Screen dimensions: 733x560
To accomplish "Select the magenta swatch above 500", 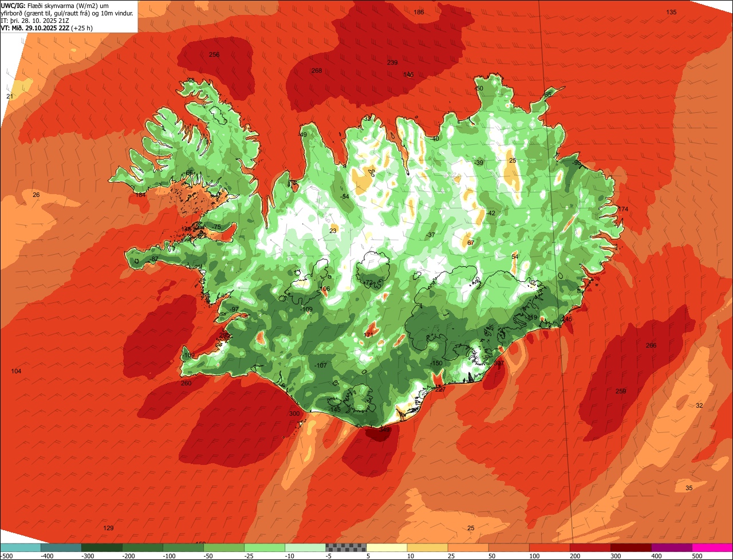I will click(x=712, y=547).
